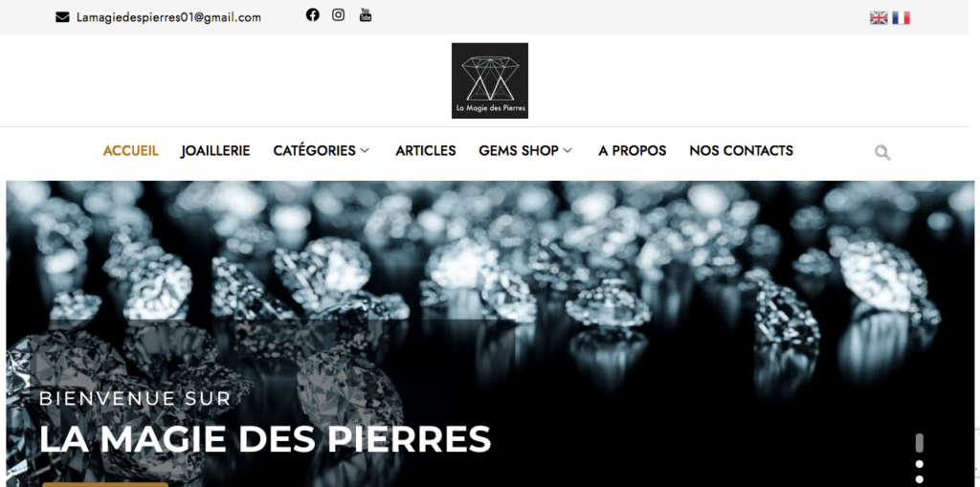Click the Lamagiedespierres01@gmail.com email link
This screenshot has width=980, height=487.
click(x=168, y=17)
